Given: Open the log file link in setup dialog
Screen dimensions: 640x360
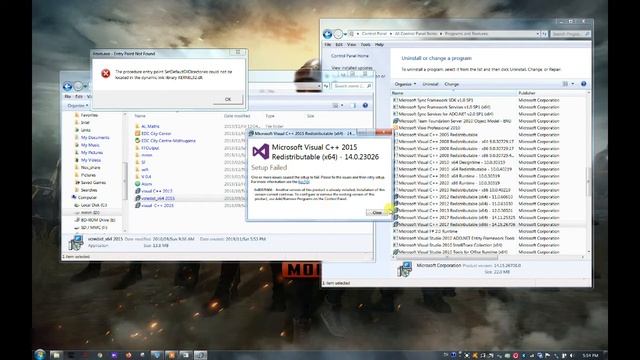Looking at the screenshot, I should coord(304,182).
